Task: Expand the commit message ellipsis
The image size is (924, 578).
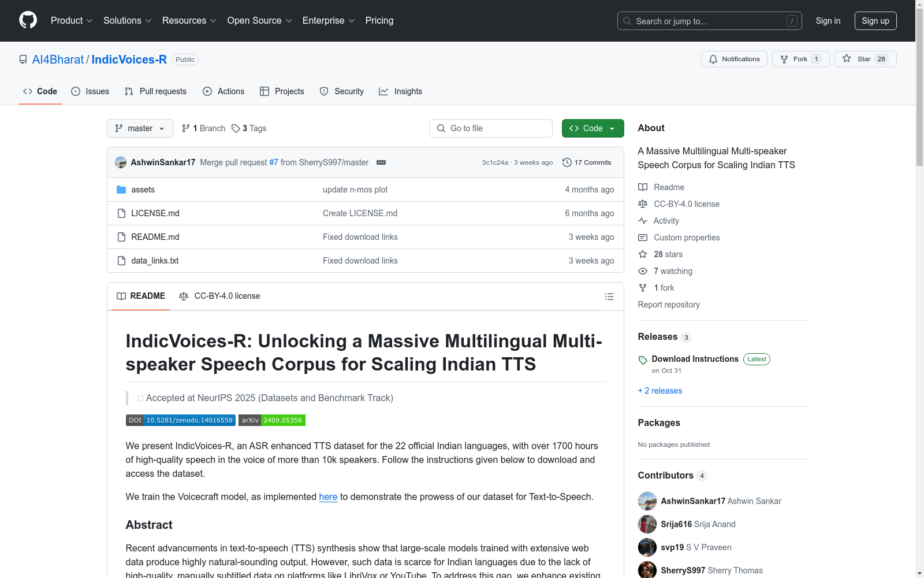Action: pyautogui.click(x=381, y=162)
